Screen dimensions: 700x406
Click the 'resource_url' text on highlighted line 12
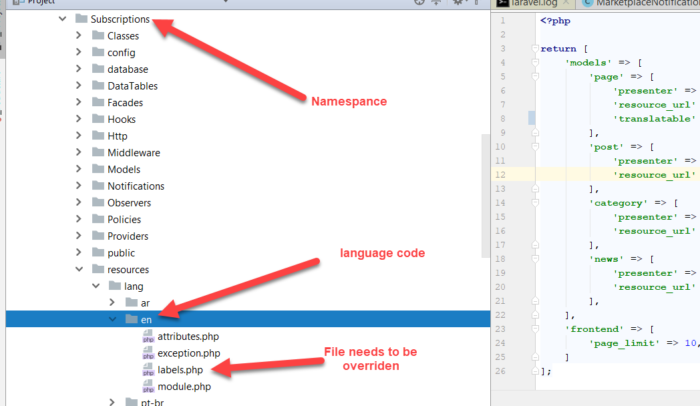click(654, 175)
